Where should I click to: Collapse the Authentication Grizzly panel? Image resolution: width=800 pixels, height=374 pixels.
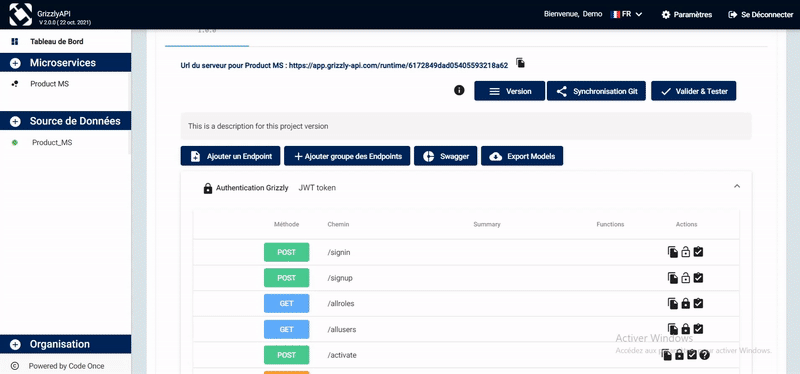(x=737, y=186)
